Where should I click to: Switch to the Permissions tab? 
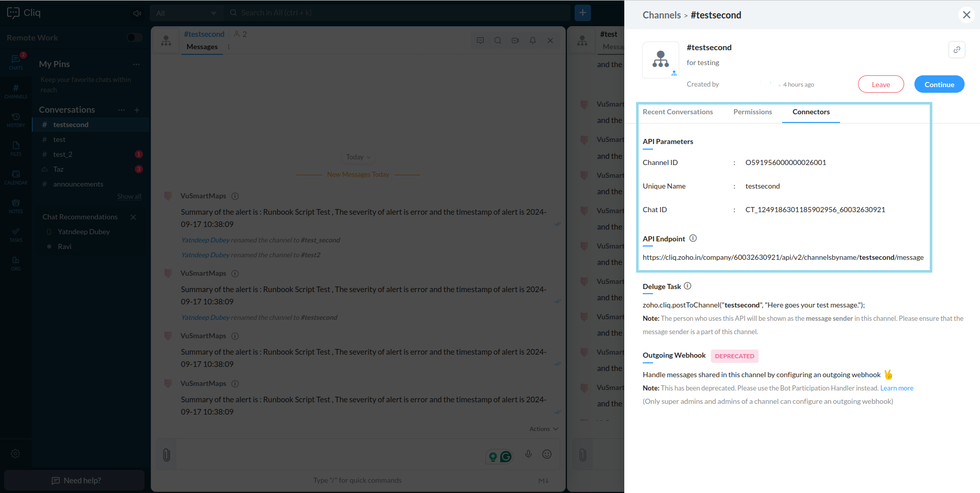click(x=752, y=112)
